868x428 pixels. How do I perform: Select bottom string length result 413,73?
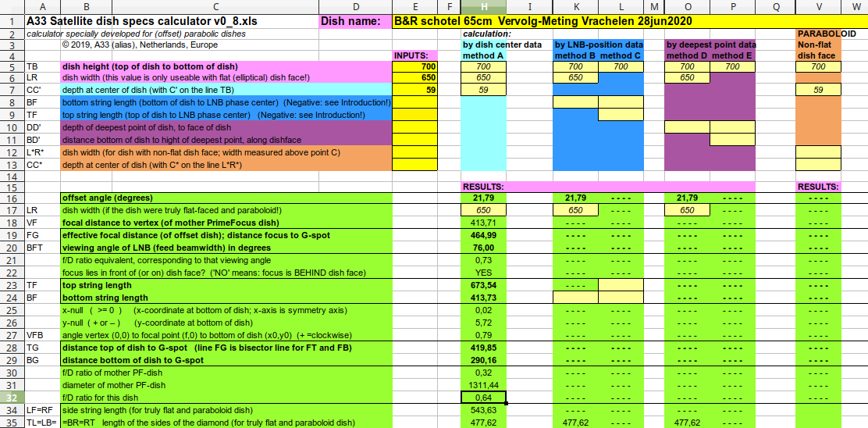tap(484, 298)
